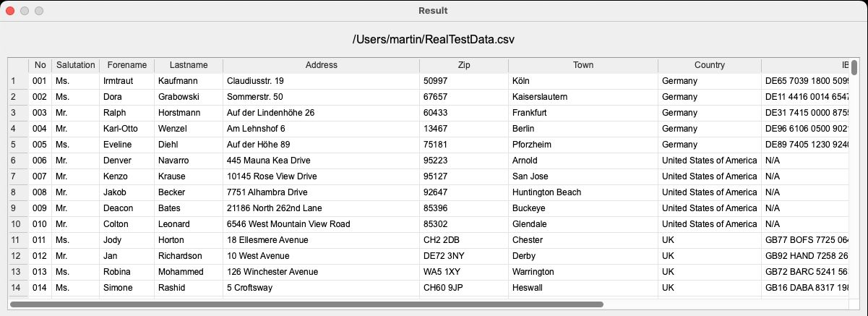This screenshot has width=868, height=316.
Task: Click the Am Lehnshof 6 cell
Action: 322,129
